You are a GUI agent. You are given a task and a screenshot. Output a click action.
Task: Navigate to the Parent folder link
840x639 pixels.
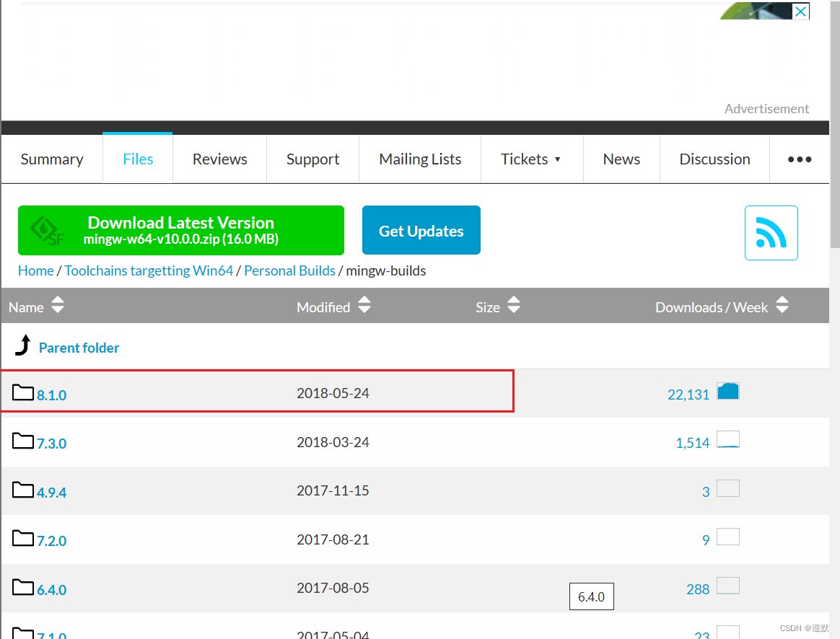[x=79, y=348]
